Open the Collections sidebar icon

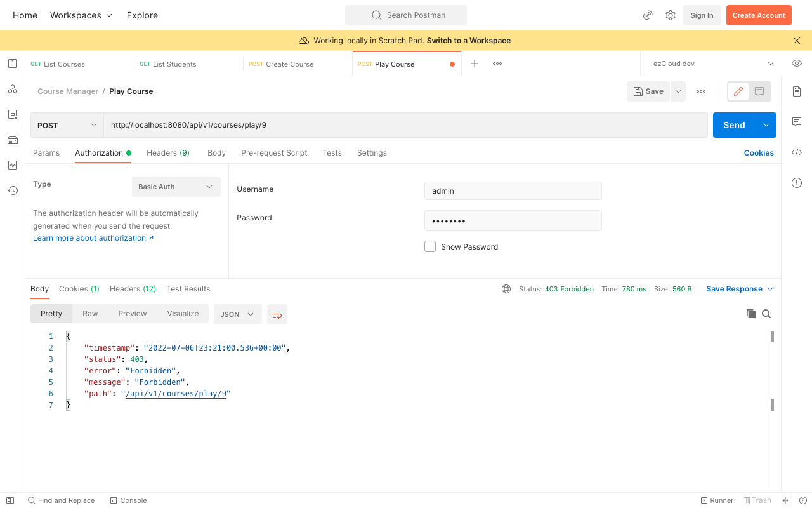click(13, 63)
